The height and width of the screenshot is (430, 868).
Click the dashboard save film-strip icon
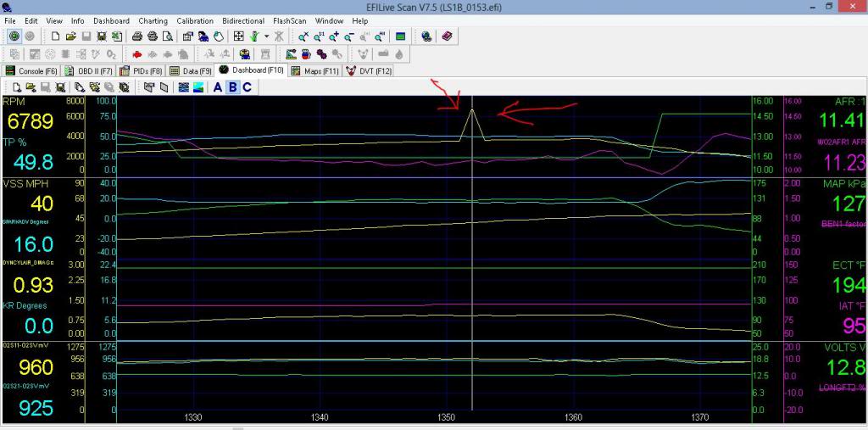[60, 87]
